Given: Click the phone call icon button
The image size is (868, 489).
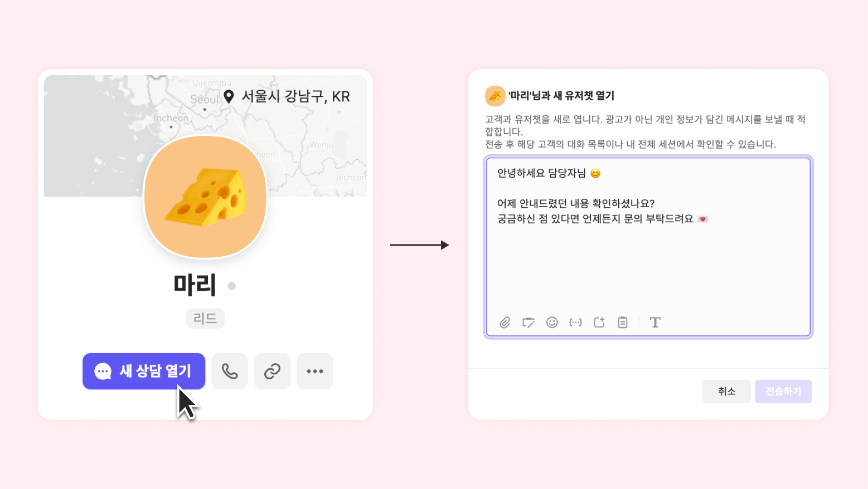Looking at the screenshot, I should 230,371.
